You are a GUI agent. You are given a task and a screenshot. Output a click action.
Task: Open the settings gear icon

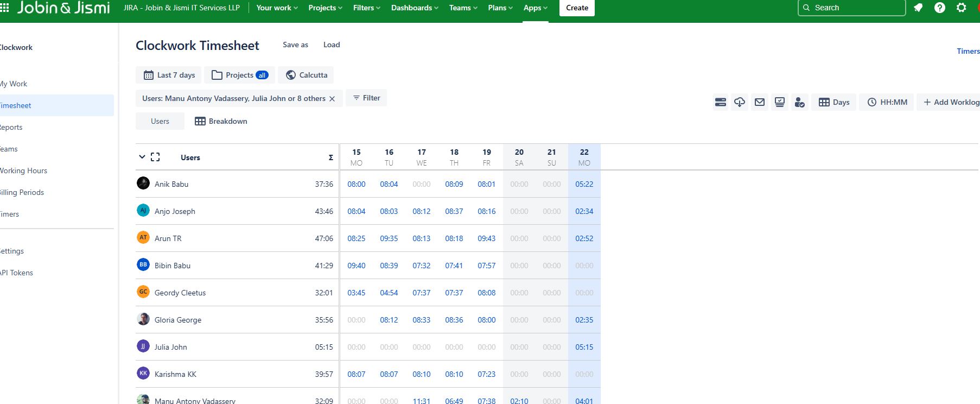961,8
